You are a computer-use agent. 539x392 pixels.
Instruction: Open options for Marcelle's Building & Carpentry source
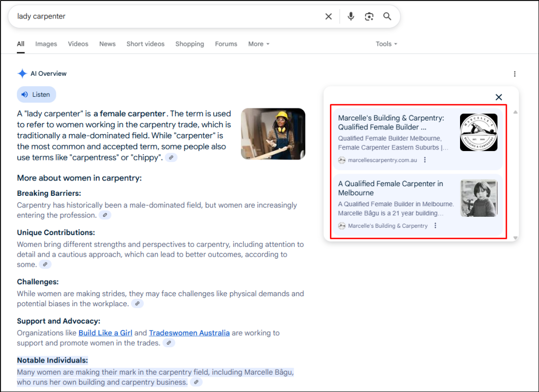point(435,226)
